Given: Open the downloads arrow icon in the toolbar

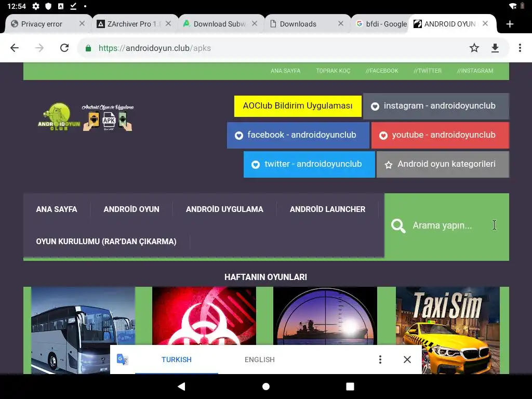Looking at the screenshot, I should [495, 48].
